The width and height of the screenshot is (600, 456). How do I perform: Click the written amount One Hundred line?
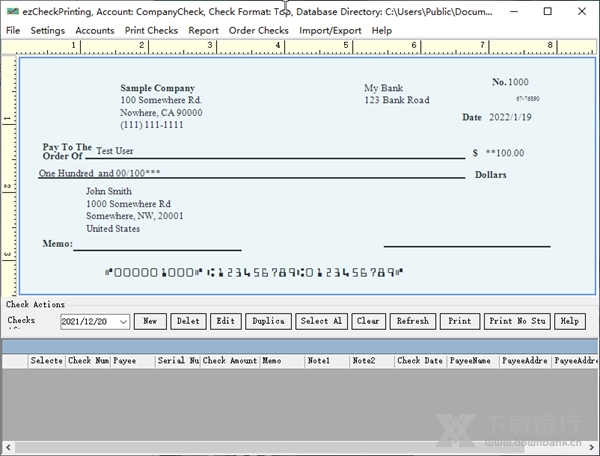coord(99,173)
